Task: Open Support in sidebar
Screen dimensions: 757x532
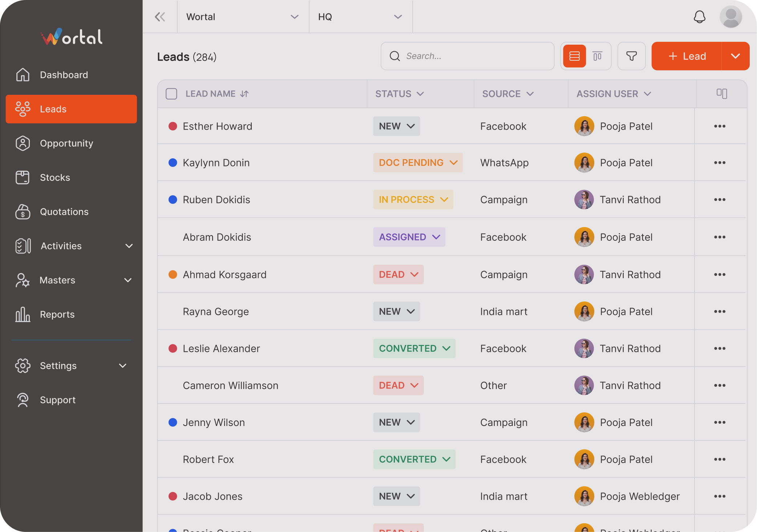Action: 72,400
